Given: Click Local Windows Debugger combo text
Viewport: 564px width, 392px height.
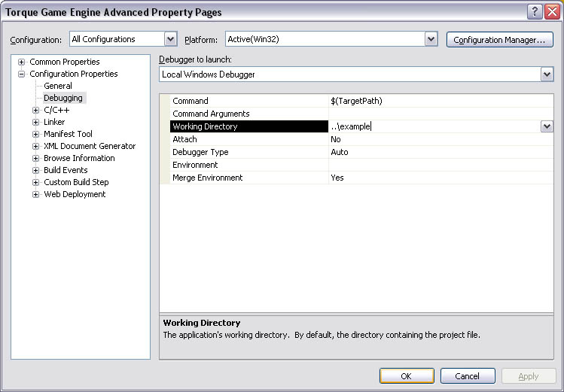Looking at the screenshot, I should click(209, 74).
